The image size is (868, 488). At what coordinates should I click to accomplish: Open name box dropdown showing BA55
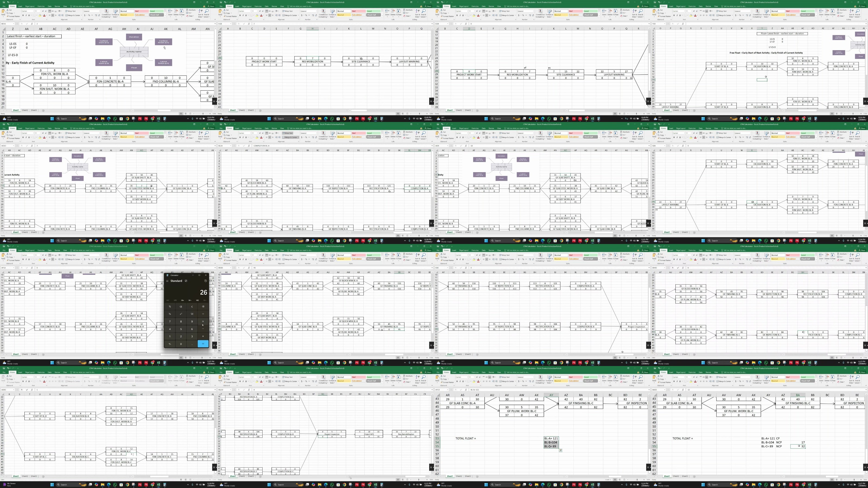click(665, 390)
